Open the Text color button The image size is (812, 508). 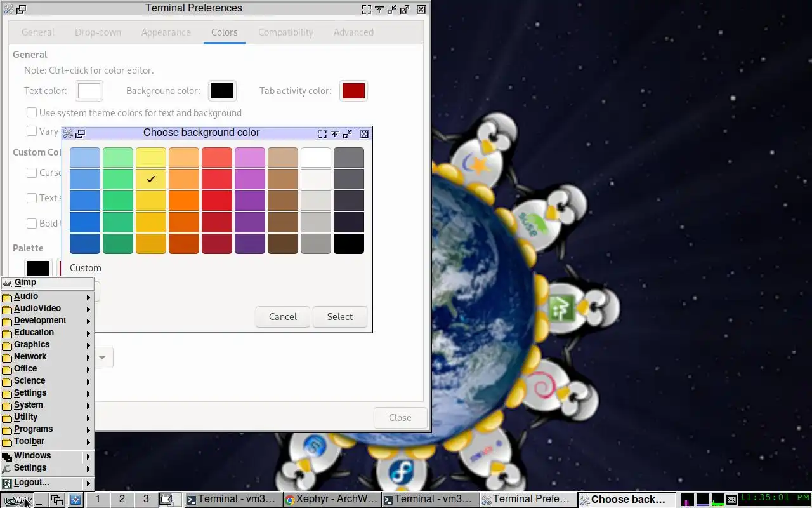point(89,91)
